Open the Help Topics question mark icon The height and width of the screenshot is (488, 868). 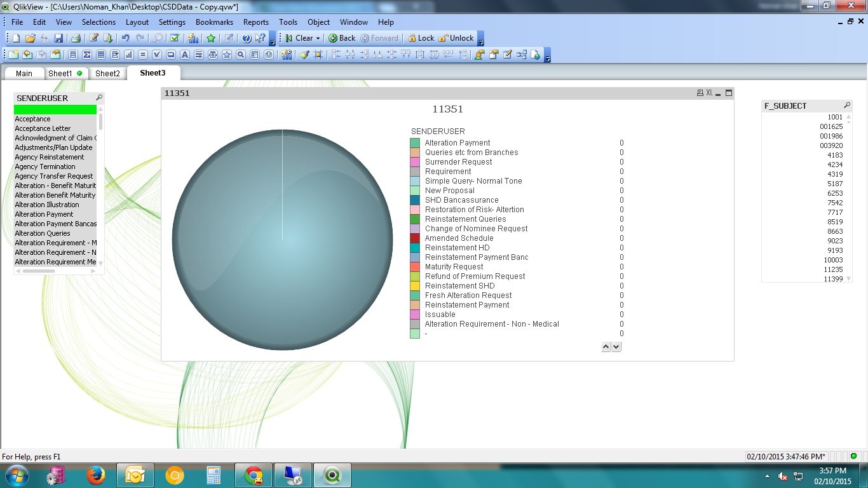click(247, 38)
